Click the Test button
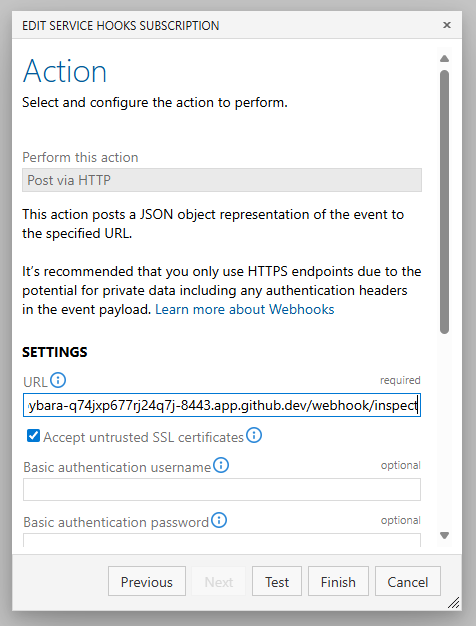Viewport: 476px width, 626px height. [x=277, y=581]
